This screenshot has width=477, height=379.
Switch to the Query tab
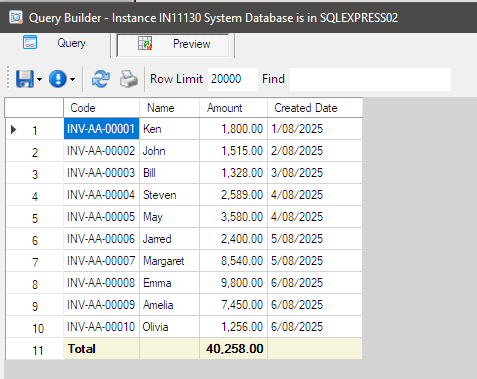(55, 43)
